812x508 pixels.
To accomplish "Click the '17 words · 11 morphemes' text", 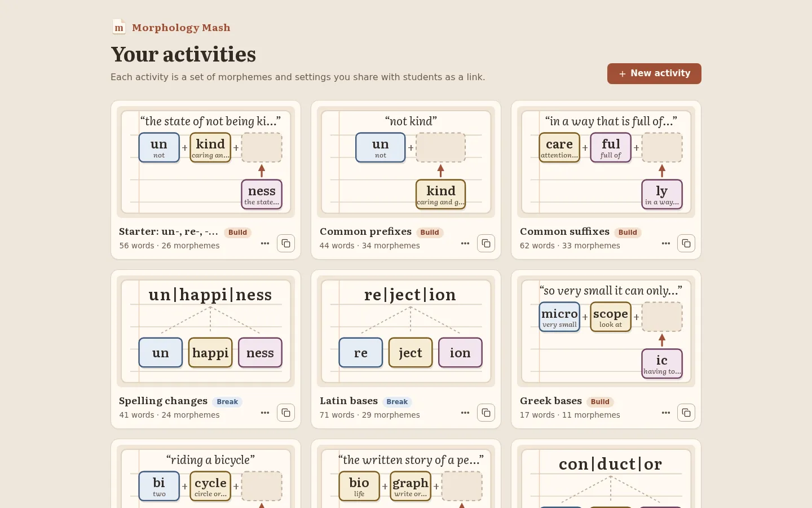I will click(x=570, y=415).
